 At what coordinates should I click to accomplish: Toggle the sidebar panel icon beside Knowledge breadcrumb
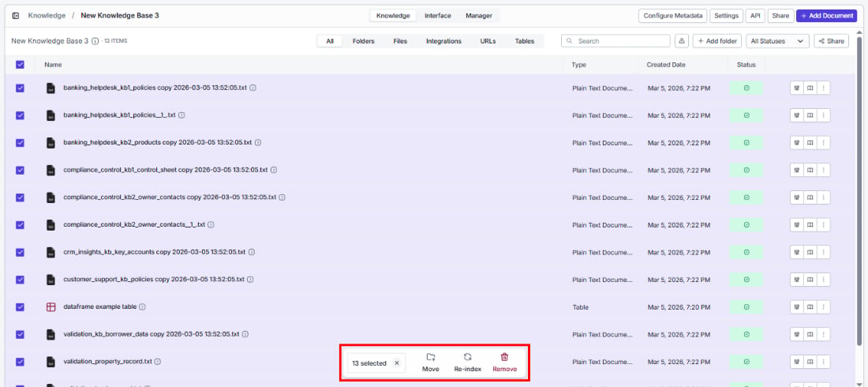16,16
